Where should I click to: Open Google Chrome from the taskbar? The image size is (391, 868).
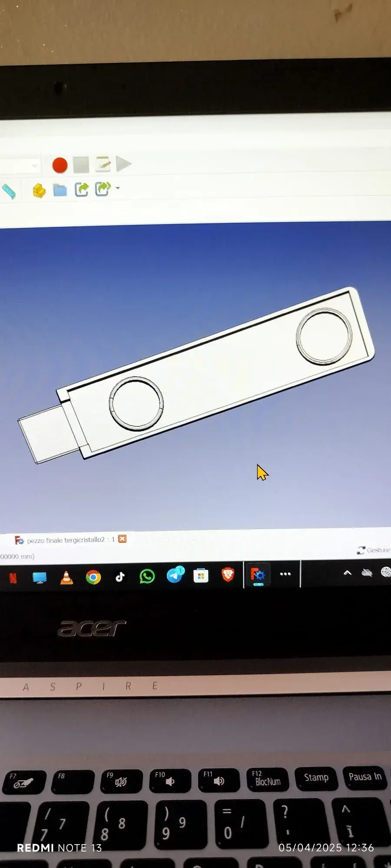pos(93,577)
